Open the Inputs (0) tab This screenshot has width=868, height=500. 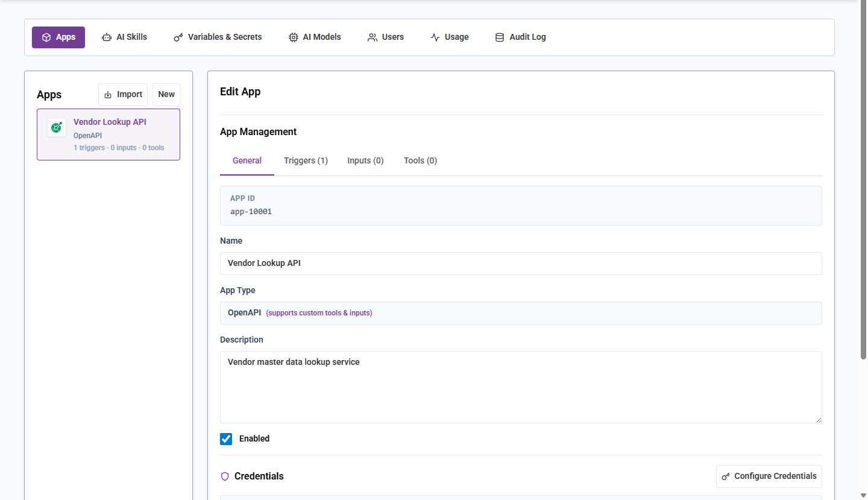[365, 161]
